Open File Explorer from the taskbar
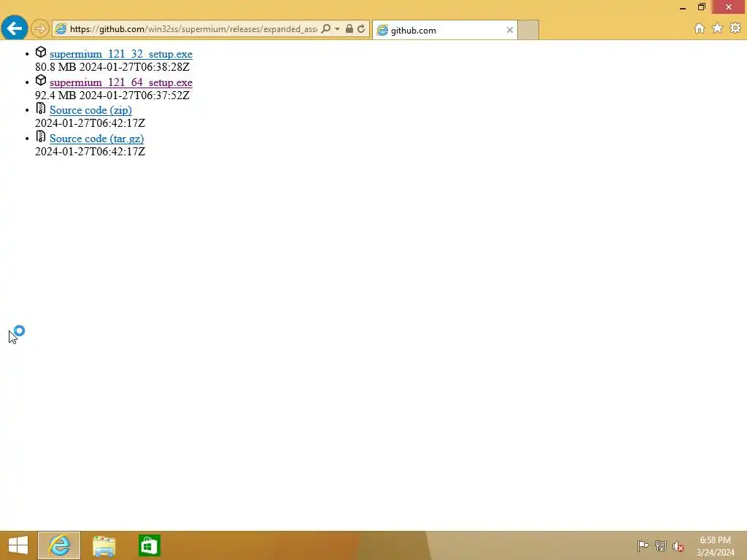Viewport: 747px width, 560px height. click(x=104, y=545)
